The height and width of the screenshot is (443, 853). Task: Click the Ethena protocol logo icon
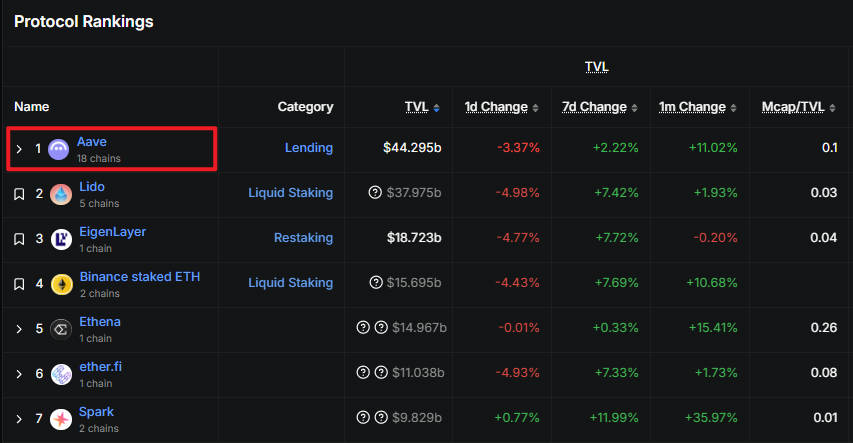pyautogui.click(x=61, y=329)
